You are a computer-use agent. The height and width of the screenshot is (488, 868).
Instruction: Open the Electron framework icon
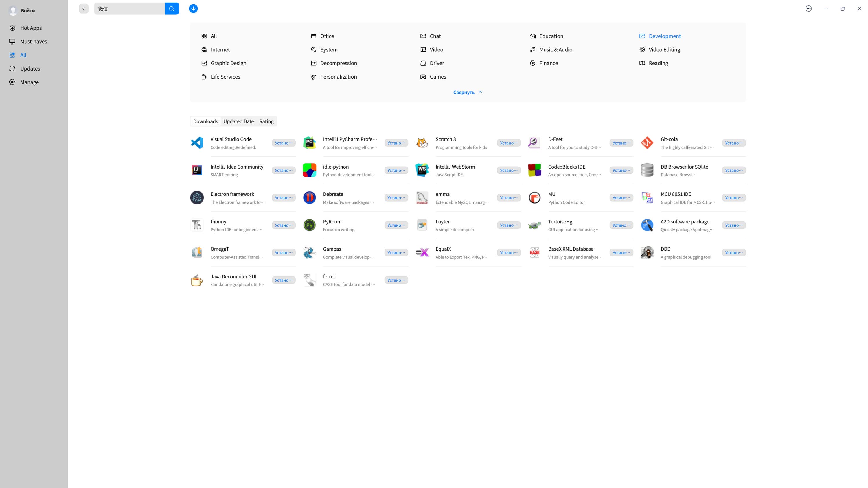[197, 198]
